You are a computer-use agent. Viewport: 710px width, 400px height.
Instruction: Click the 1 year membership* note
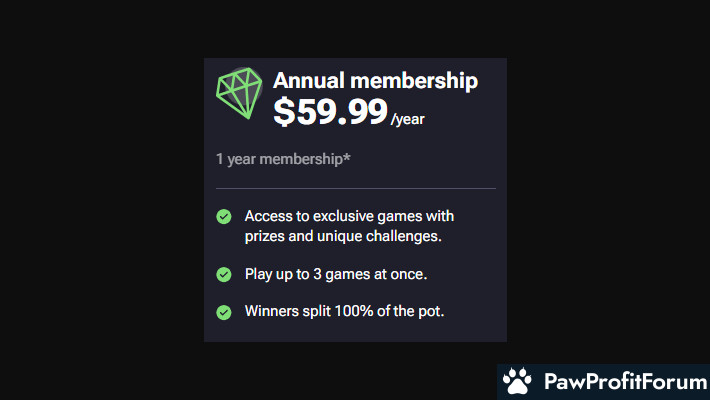point(283,159)
